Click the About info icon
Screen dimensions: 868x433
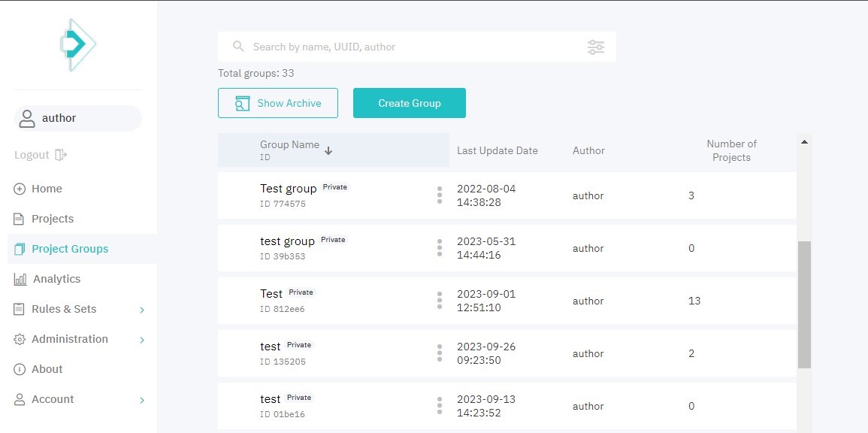point(20,369)
